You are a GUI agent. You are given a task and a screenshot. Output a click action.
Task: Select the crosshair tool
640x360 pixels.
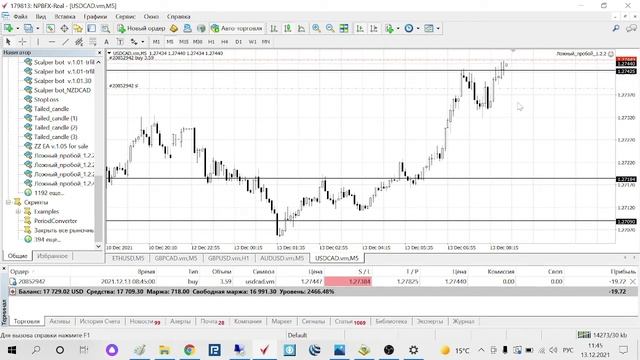[22, 42]
